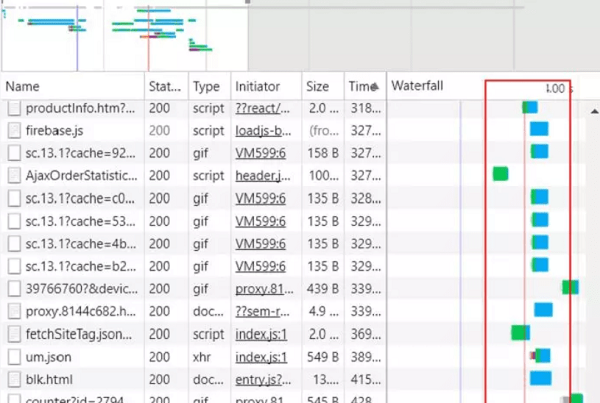Screen dimensions: 600x403
Task: Sort requests by the Time column
Action: click(x=364, y=87)
